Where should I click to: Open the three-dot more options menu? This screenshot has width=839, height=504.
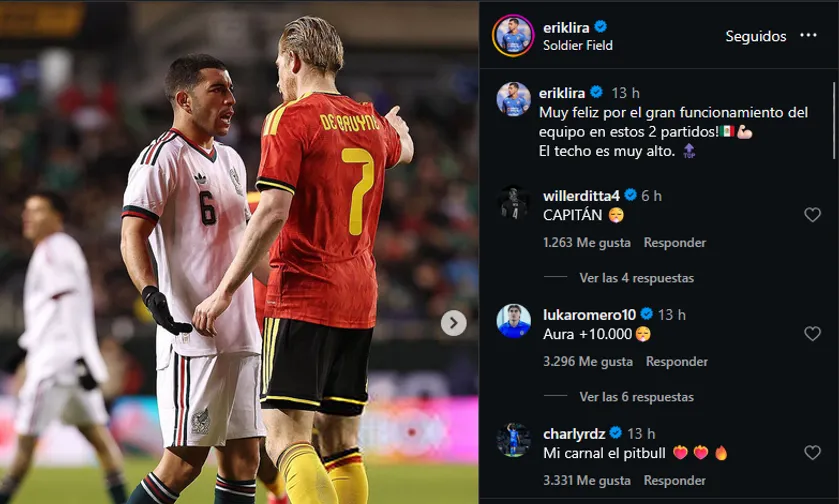coord(808,35)
